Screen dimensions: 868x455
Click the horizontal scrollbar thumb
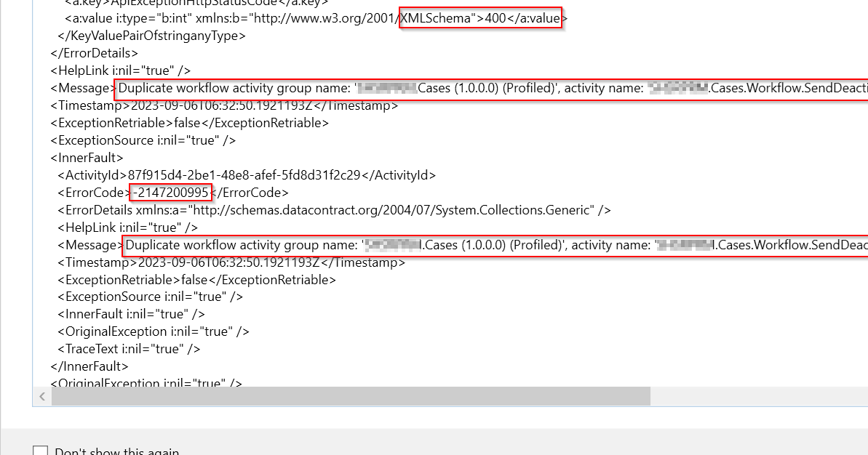point(349,396)
